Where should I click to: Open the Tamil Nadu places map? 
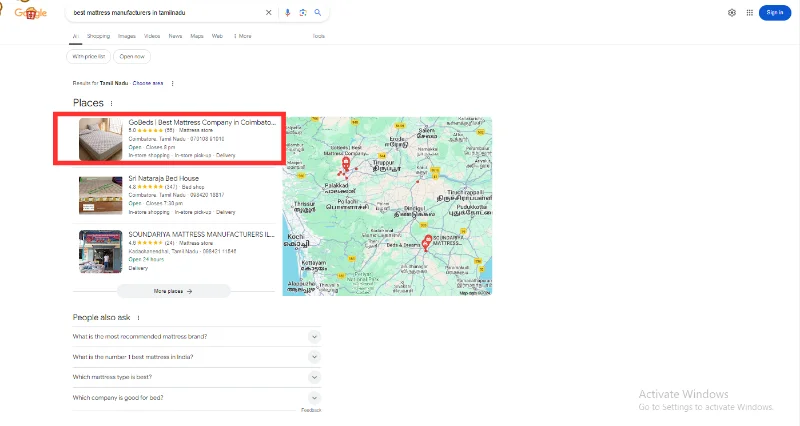387,206
